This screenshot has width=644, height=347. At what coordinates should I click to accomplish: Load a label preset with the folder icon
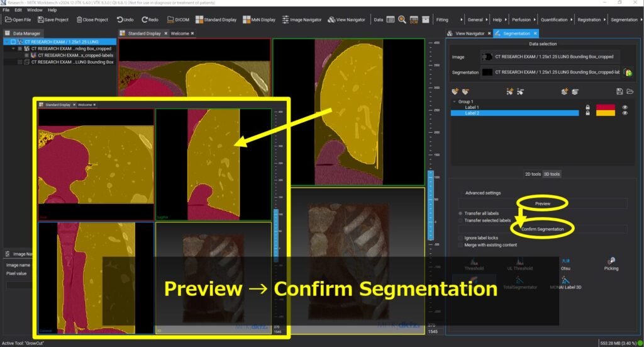pyautogui.click(x=630, y=91)
